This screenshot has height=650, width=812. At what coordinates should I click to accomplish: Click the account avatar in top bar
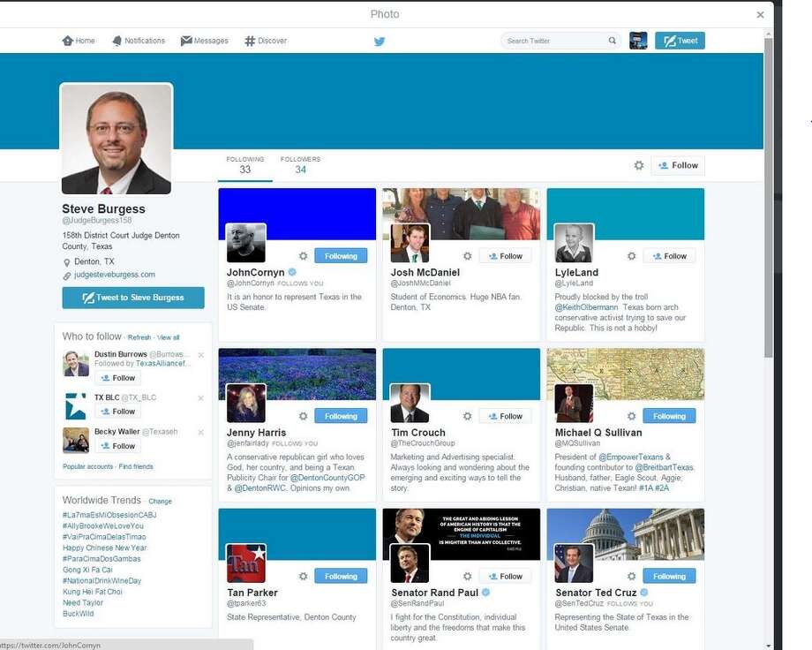tap(638, 41)
